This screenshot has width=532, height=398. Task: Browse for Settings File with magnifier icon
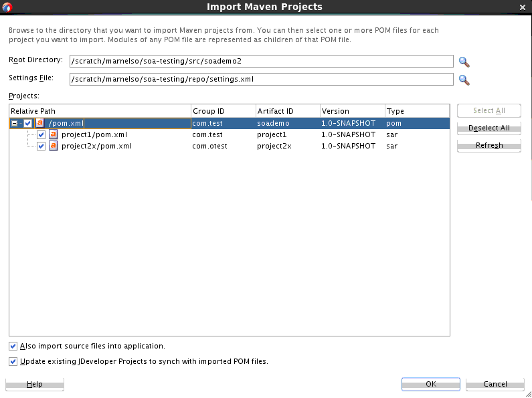(x=464, y=80)
